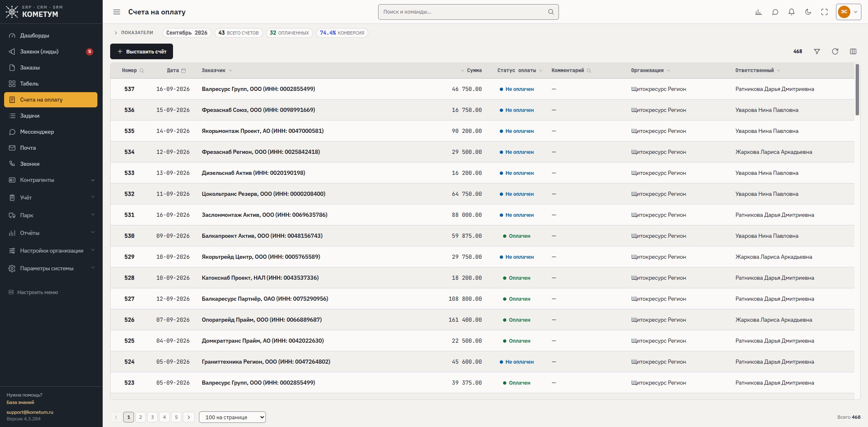Expand Парк sidebar section
Viewport: 868px width, 427px height.
(51, 215)
